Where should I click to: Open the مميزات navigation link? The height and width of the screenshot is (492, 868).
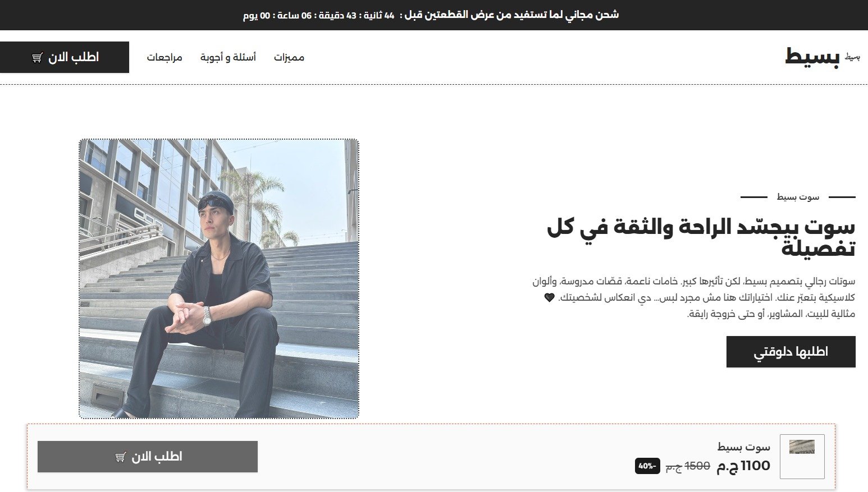[289, 57]
